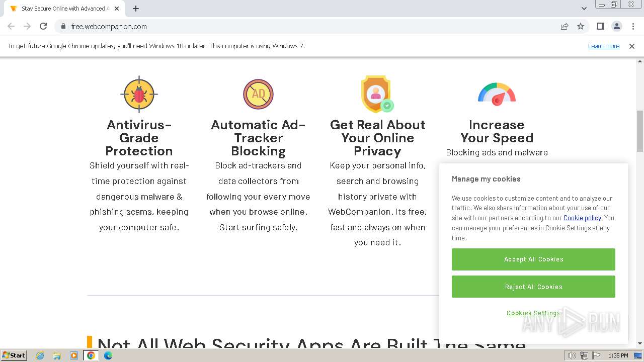Click the scrollbar down arrow
This screenshot has height=362, width=644.
click(x=640, y=343)
